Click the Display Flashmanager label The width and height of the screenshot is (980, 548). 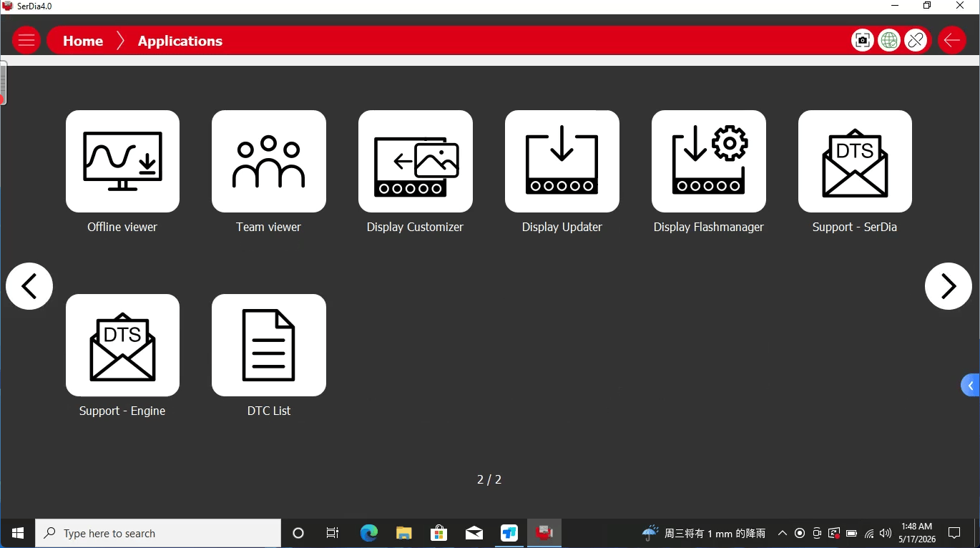coord(709,227)
